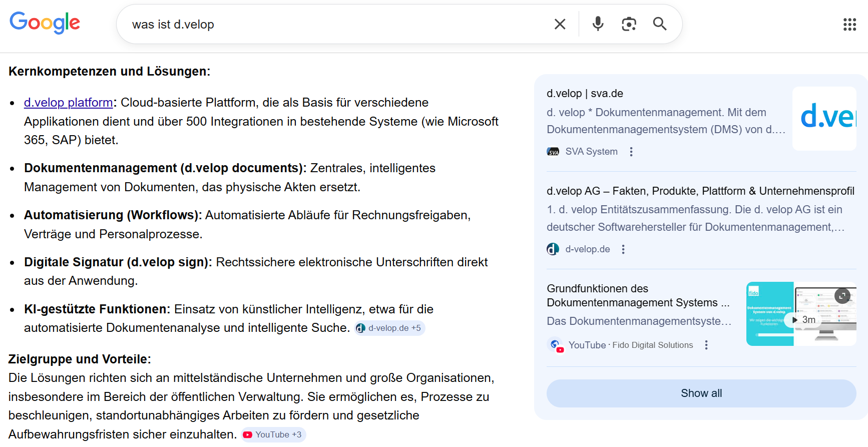This screenshot has width=868, height=447.
Task: Click the 'd-velop.de' source label in sidebar
Action: pyautogui.click(x=588, y=249)
